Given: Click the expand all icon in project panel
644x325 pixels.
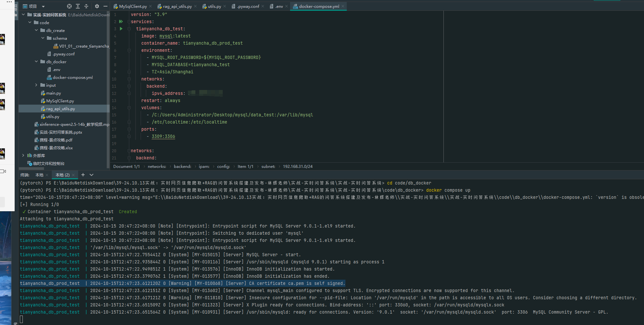Looking at the screenshot, I should [78, 6].
